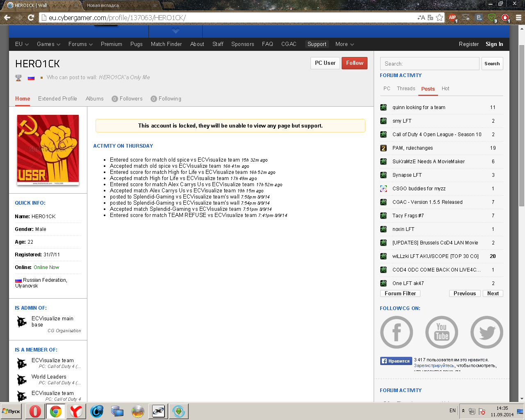Click the Register link
525x420 pixels.
coord(469,44)
